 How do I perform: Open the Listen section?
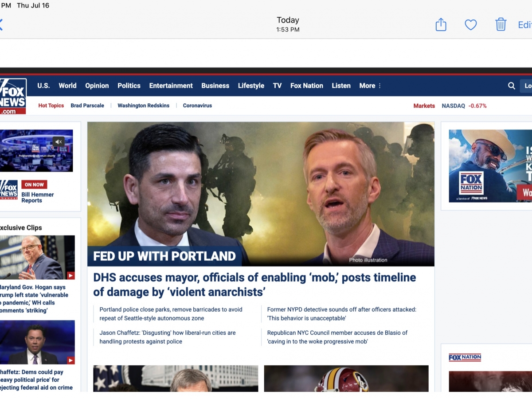[341, 86]
